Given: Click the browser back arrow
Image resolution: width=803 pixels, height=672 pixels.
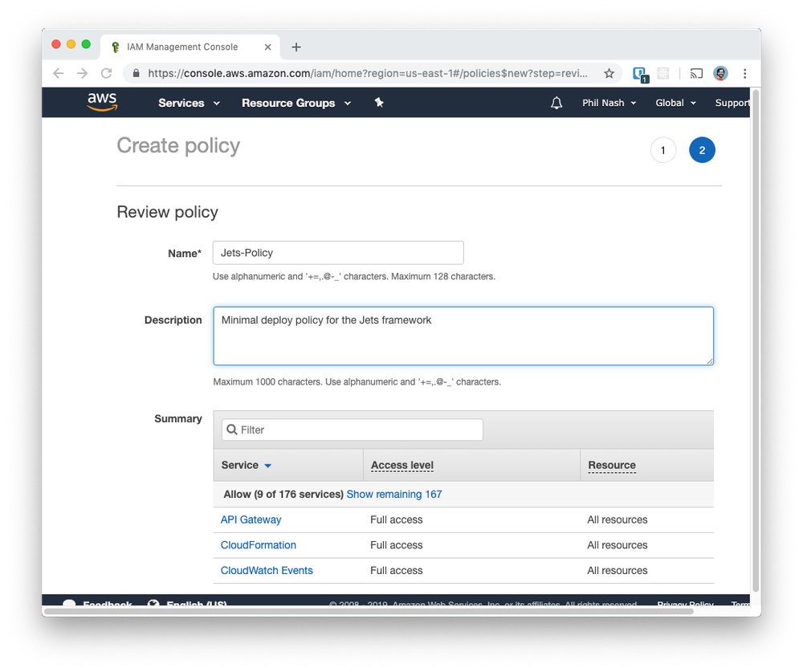Looking at the screenshot, I should 59,73.
